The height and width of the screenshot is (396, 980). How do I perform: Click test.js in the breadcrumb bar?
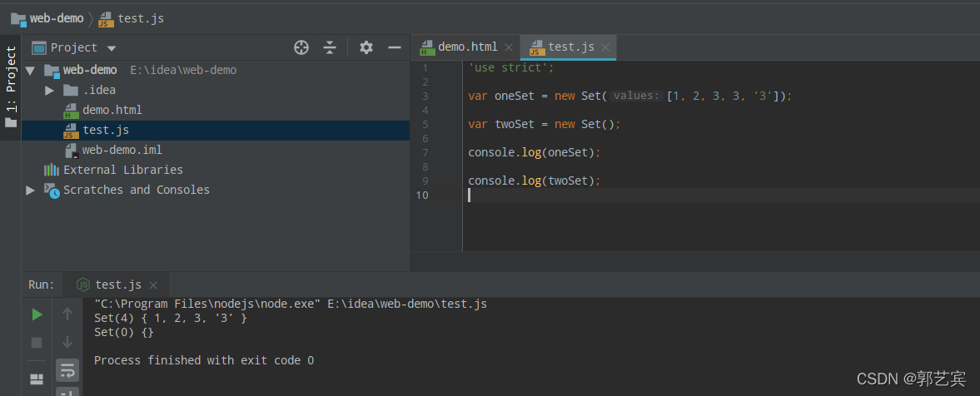click(x=132, y=18)
